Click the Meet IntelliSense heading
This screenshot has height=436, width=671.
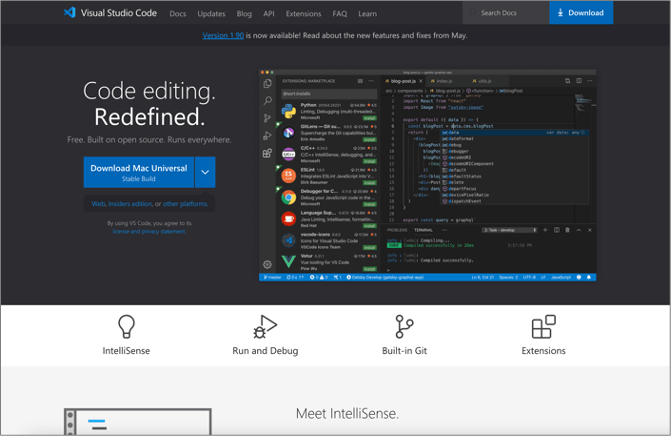(x=347, y=413)
